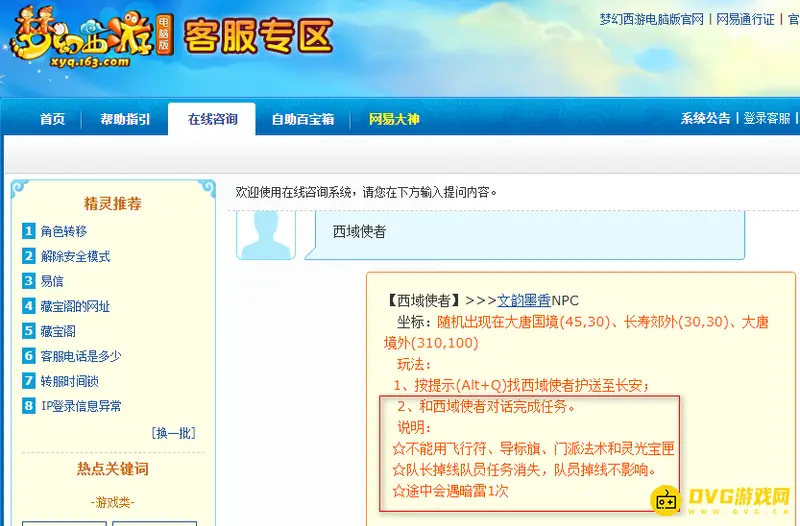This screenshot has height=526, width=800.
Task: Click the 转服时间锁 recommended question
Action: coord(70,381)
